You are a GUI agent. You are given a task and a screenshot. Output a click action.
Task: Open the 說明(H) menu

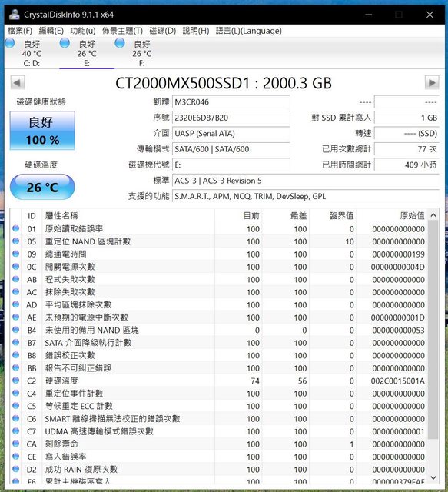tap(196, 31)
